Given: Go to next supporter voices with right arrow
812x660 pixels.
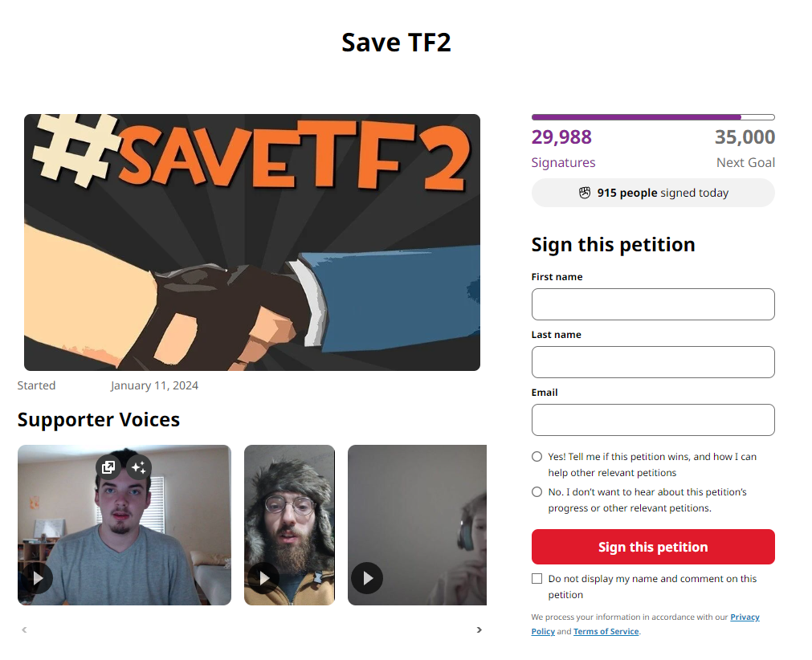Looking at the screenshot, I should coord(479,630).
